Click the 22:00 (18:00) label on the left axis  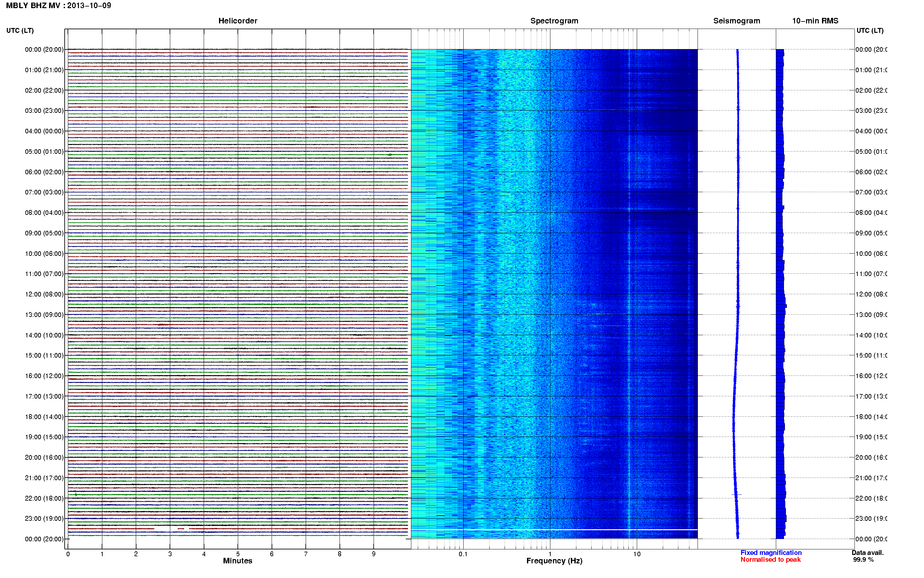coord(44,498)
